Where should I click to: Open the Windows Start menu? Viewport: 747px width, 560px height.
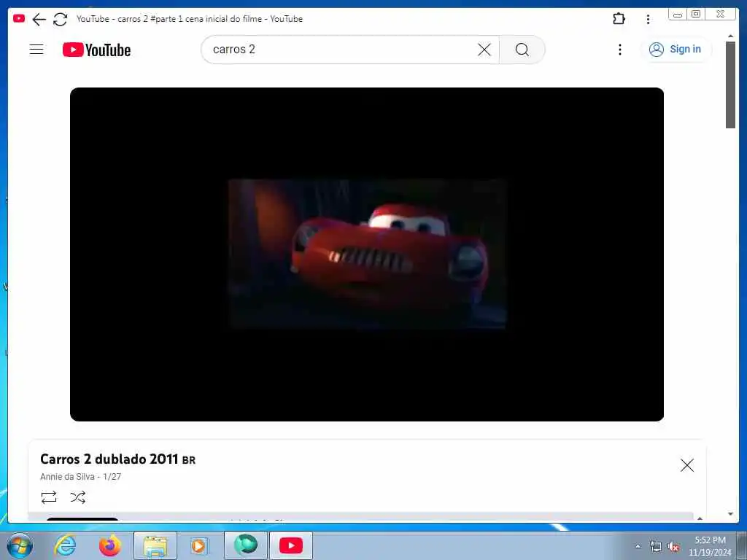[x=20, y=545]
